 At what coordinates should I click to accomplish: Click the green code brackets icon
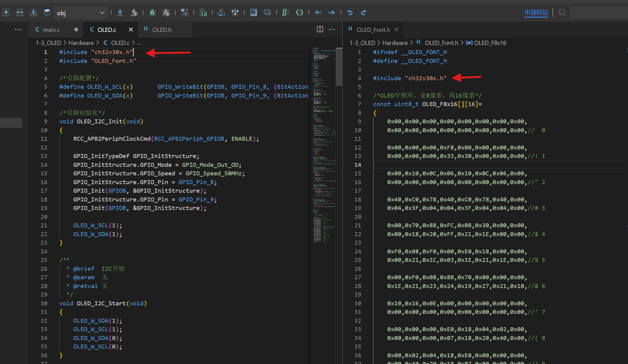300,12
